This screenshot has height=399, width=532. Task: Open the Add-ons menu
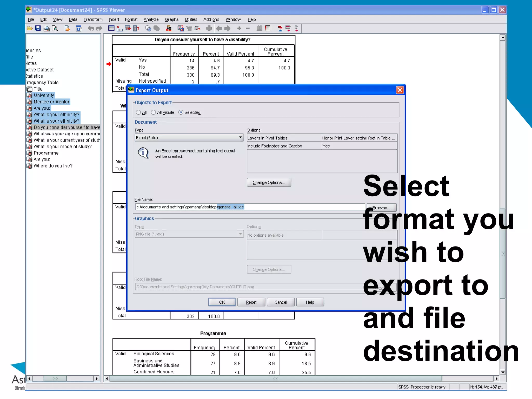211,19
